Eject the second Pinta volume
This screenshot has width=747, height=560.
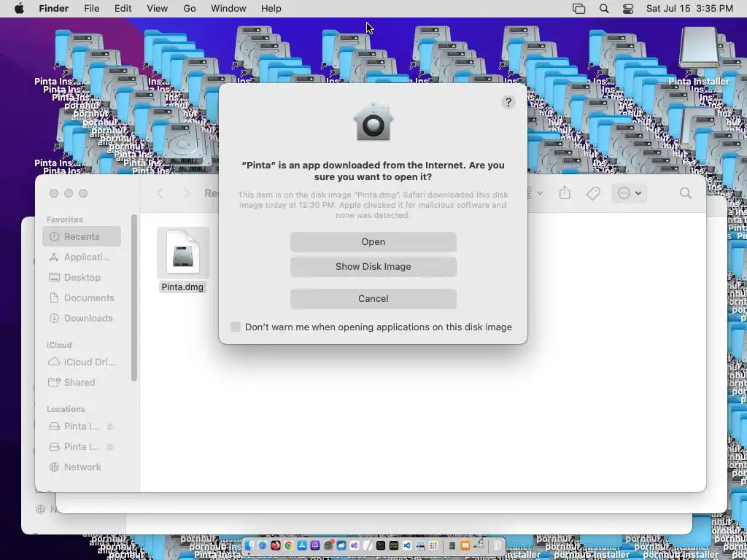pos(110,447)
